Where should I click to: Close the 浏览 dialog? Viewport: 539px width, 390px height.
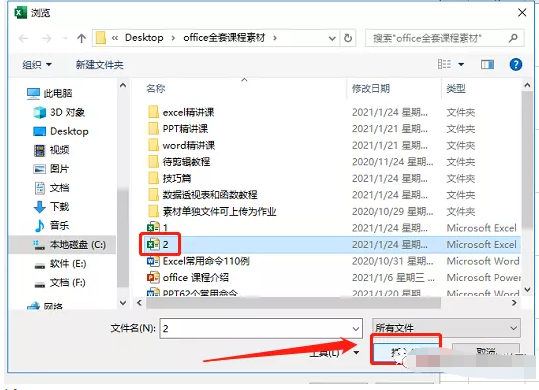click(522, 13)
